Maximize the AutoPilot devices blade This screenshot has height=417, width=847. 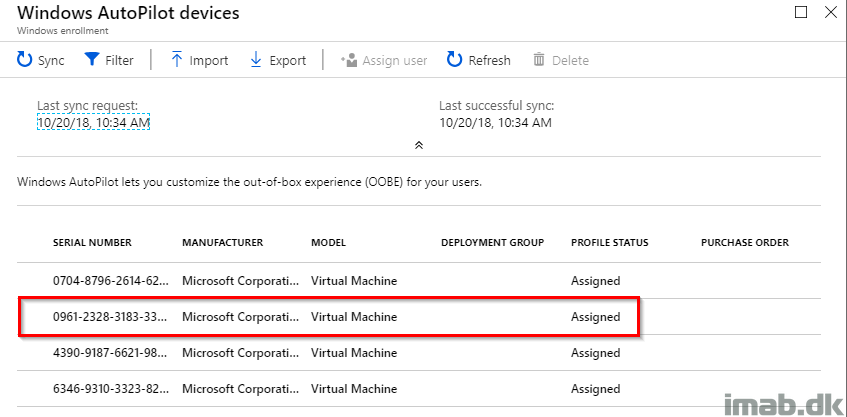click(x=802, y=12)
